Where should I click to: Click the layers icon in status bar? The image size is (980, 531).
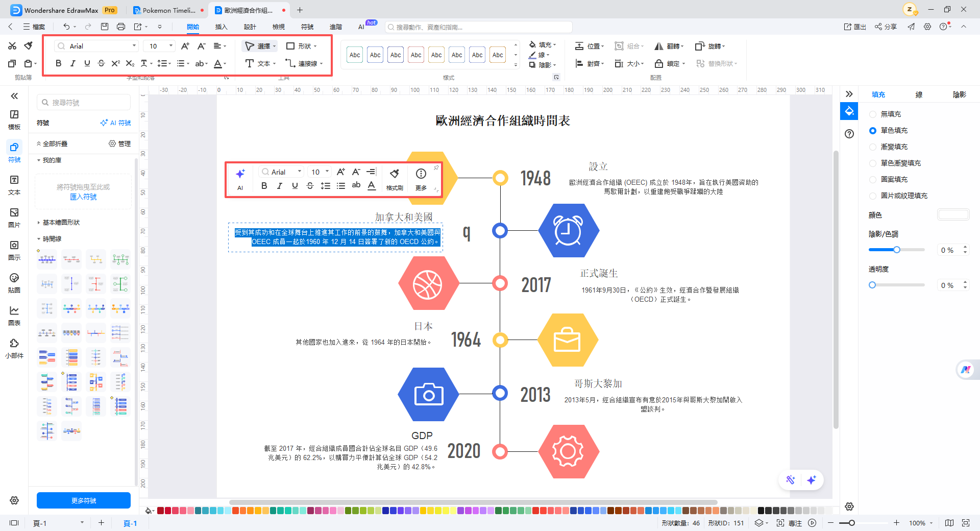point(759,523)
